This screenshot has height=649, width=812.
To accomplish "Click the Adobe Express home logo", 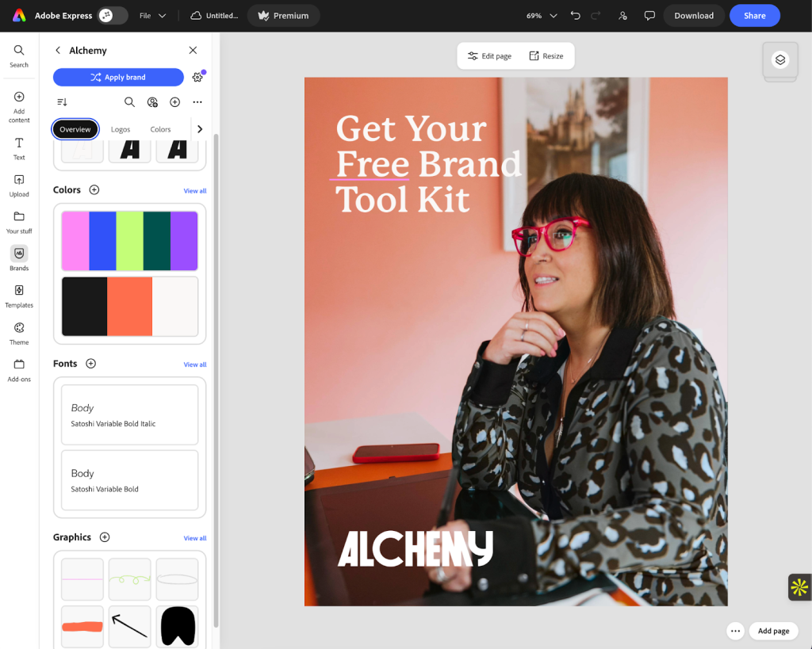I will point(19,16).
